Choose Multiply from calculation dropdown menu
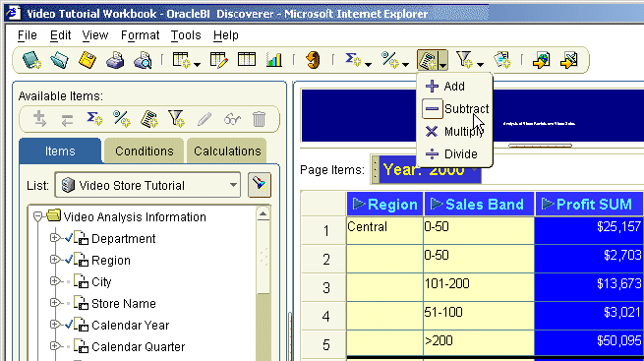The height and width of the screenshot is (361, 644). pyautogui.click(x=454, y=132)
